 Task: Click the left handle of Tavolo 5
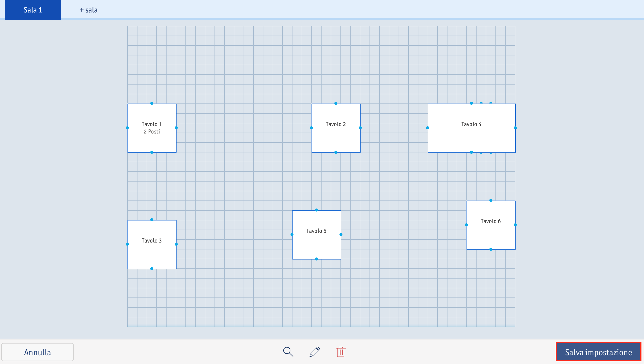point(292,235)
